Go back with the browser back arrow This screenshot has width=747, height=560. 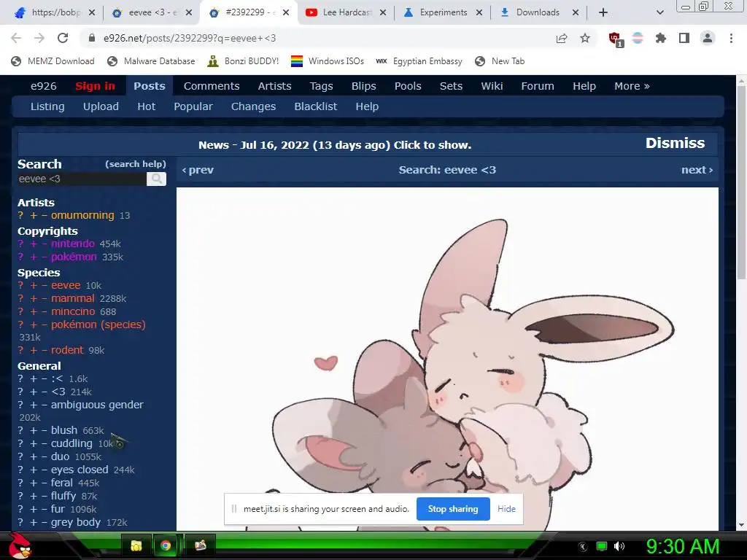coord(16,38)
